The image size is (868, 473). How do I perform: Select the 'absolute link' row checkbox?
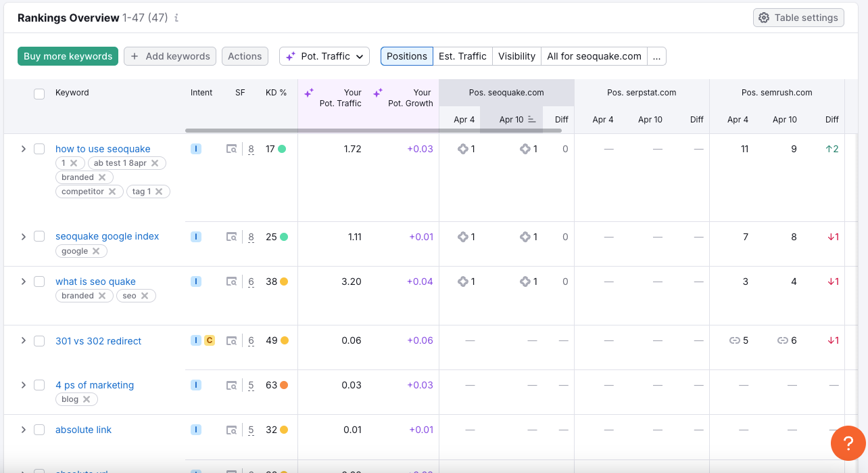click(x=39, y=430)
